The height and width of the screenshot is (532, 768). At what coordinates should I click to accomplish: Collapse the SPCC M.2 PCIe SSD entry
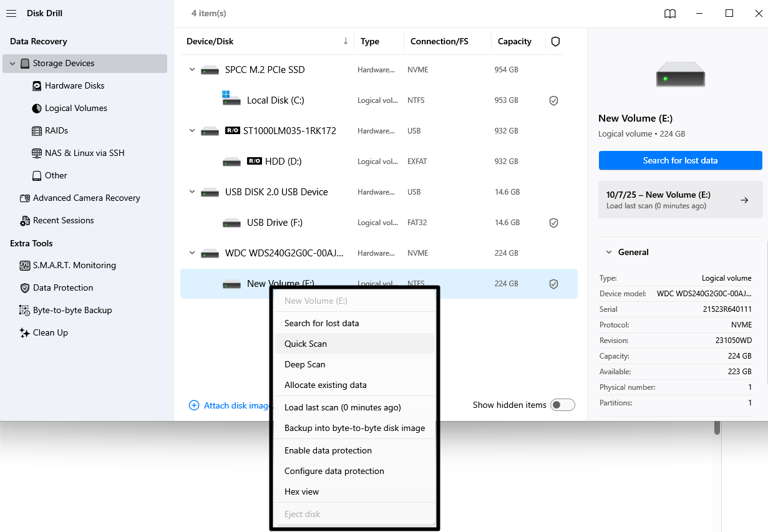tap(192, 69)
